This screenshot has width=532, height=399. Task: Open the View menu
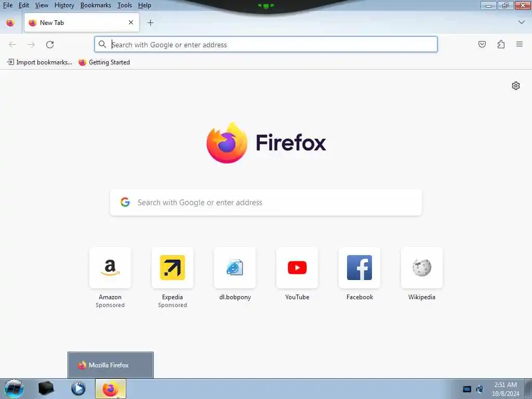click(x=42, y=5)
